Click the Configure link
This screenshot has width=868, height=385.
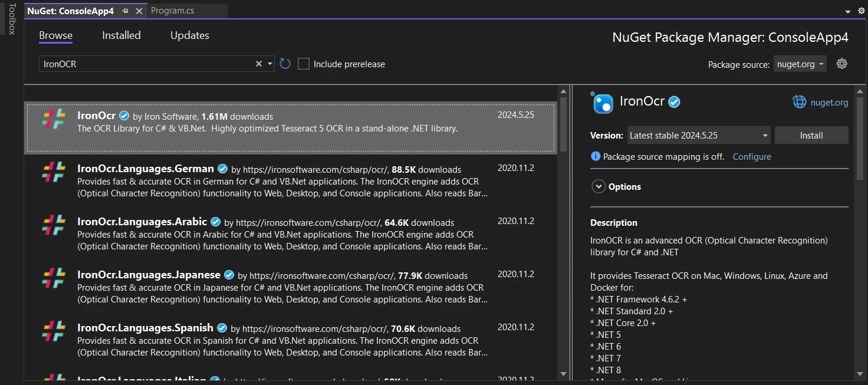(x=752, y=156)
